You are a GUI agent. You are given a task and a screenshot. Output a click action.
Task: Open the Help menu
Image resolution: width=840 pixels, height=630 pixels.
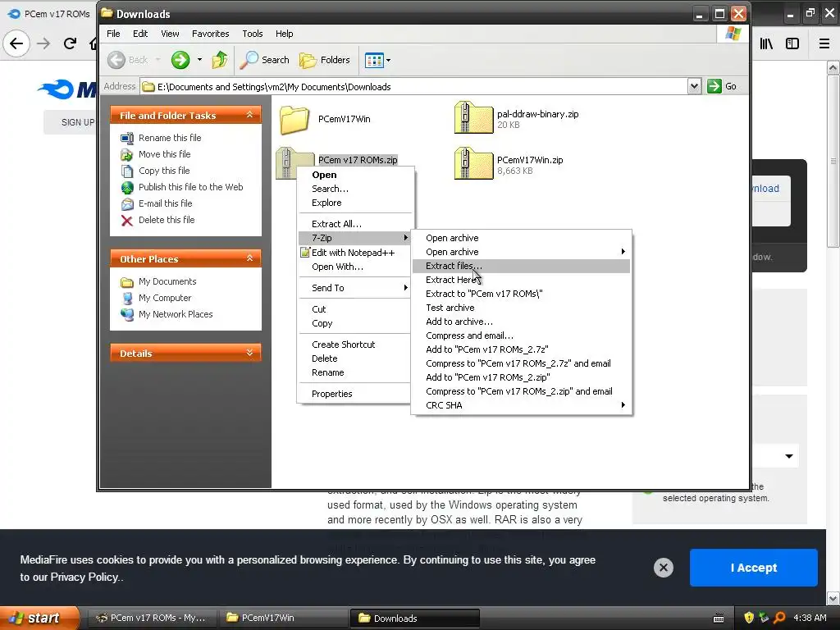click(284, 34)
